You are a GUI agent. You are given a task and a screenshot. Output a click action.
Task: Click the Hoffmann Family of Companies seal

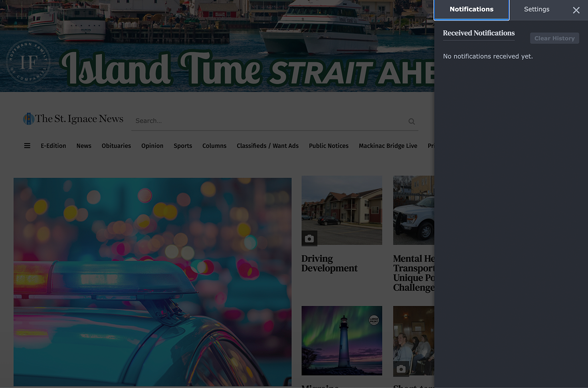coord(28,62)
